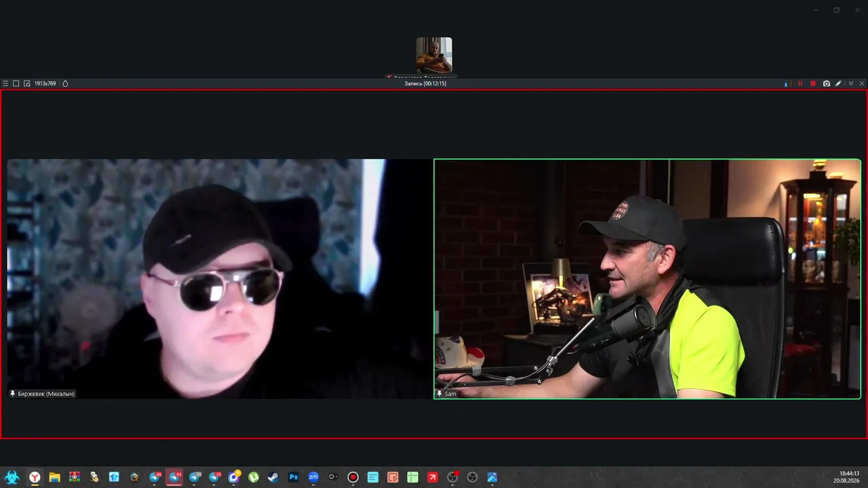Open the biohazard Start menu icon

tap(12, 477)
